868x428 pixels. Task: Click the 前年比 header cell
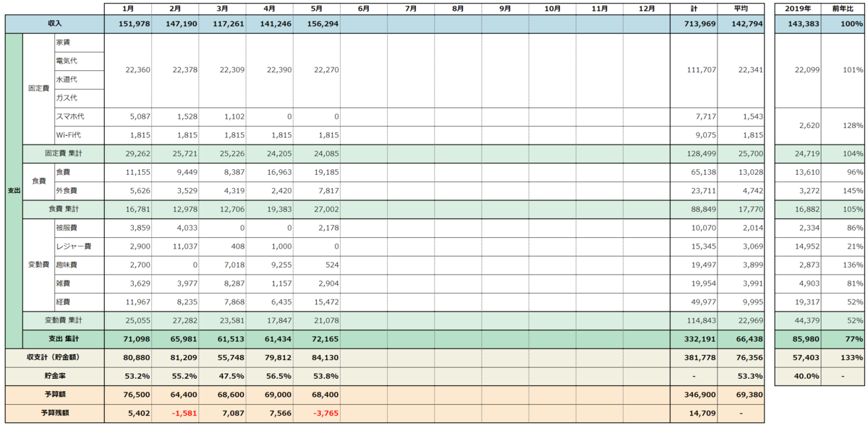click(x=843, y=9)
